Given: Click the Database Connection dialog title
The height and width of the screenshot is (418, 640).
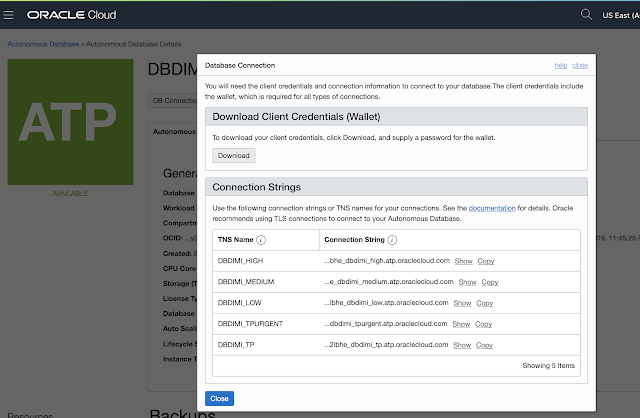Looking at the screenshot, I should pyautogui.click(x=240, y=65).
